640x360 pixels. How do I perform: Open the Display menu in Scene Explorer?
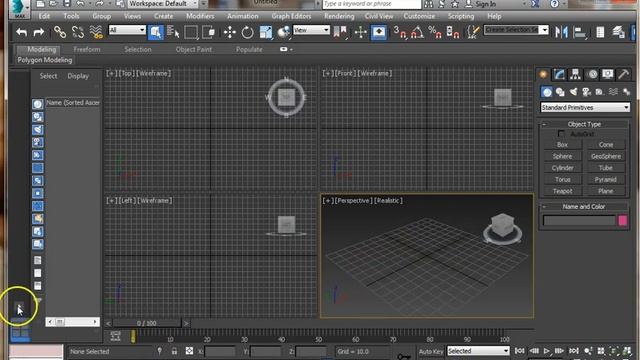click(x=78, y=76)
